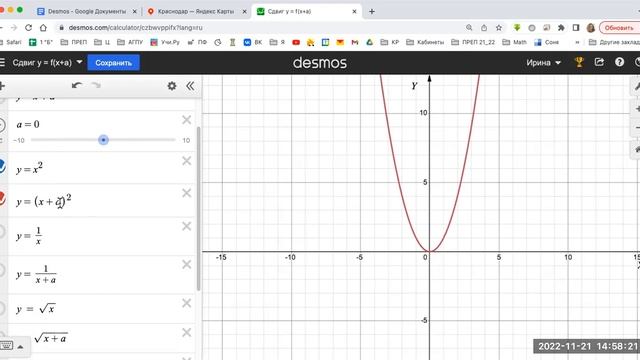This screenshot has width=640, height=360.
Task: Select the y = x² expression text
Action: (29, 168)
